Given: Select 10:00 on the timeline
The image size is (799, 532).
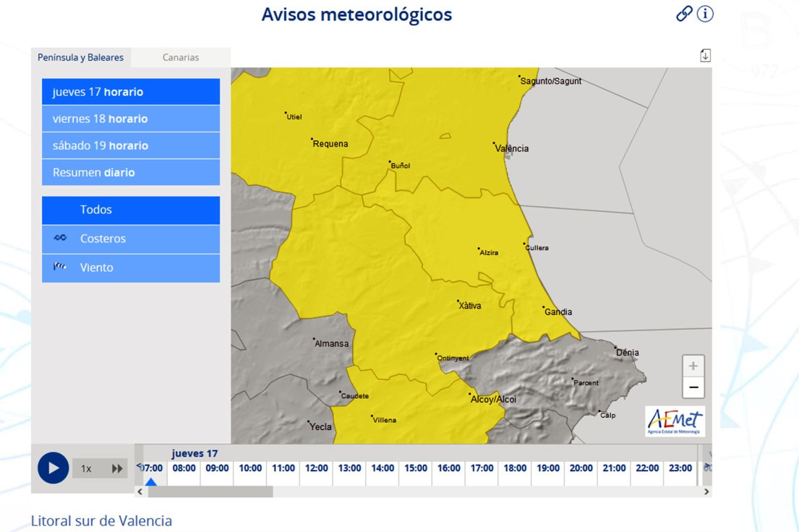Looking at the screenshot, I should pyautogui.click(x=250, y=468).
